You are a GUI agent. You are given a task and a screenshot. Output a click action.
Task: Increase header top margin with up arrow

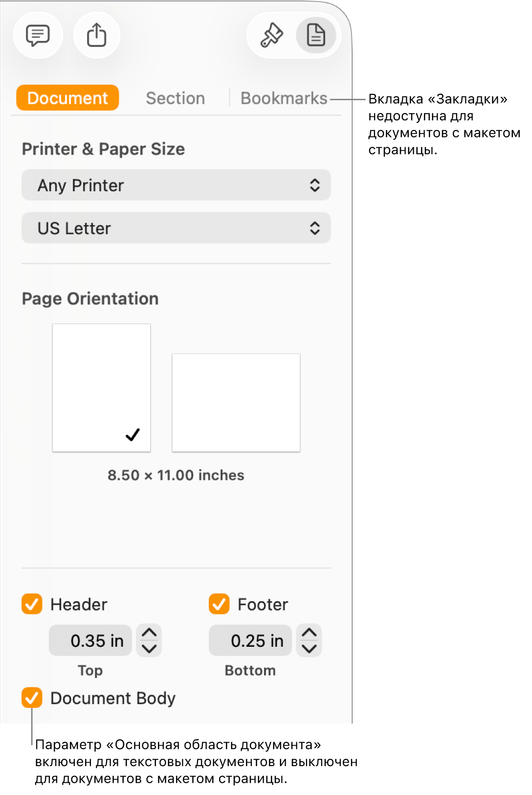coord(149,633)
